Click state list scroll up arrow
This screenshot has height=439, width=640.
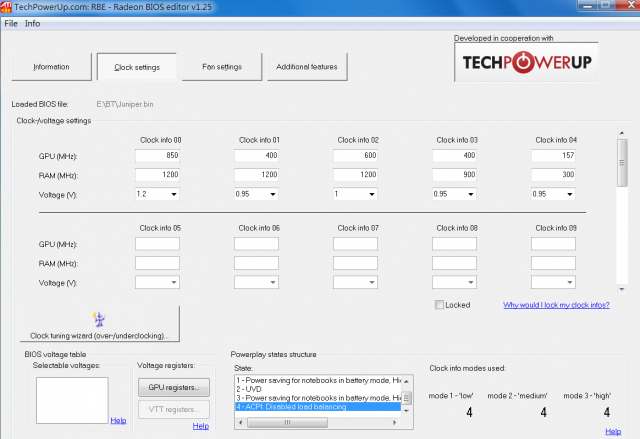tap(407, 381)
